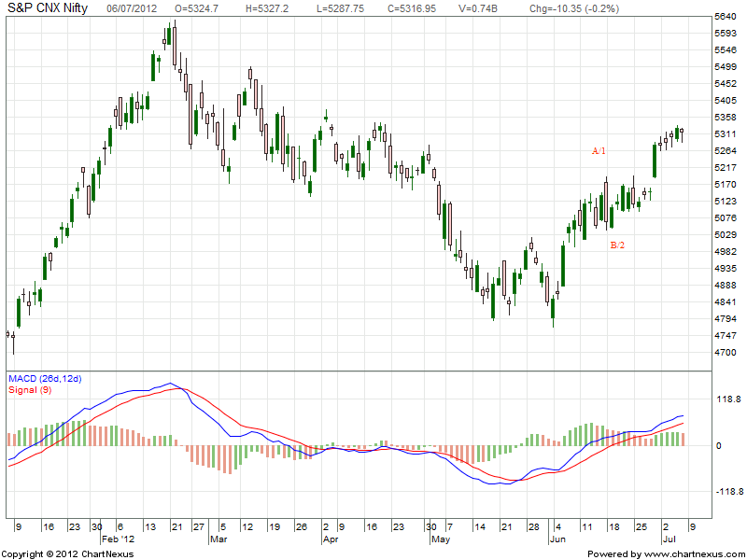
Task: Click the 5029 price axis label
Action: pyautogui.click(x=726, y=235)
